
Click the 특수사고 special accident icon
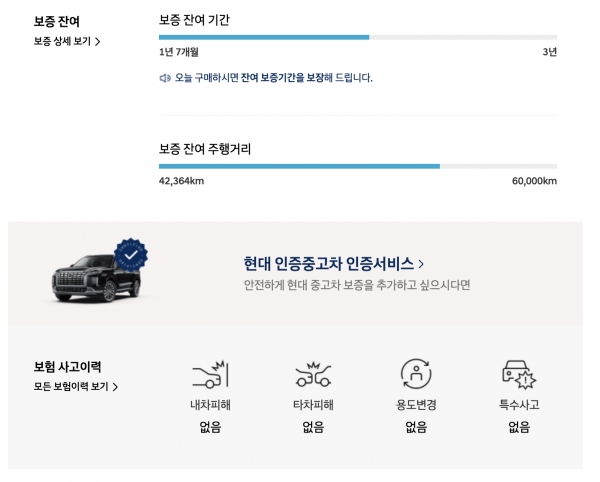tap(518, 375)
